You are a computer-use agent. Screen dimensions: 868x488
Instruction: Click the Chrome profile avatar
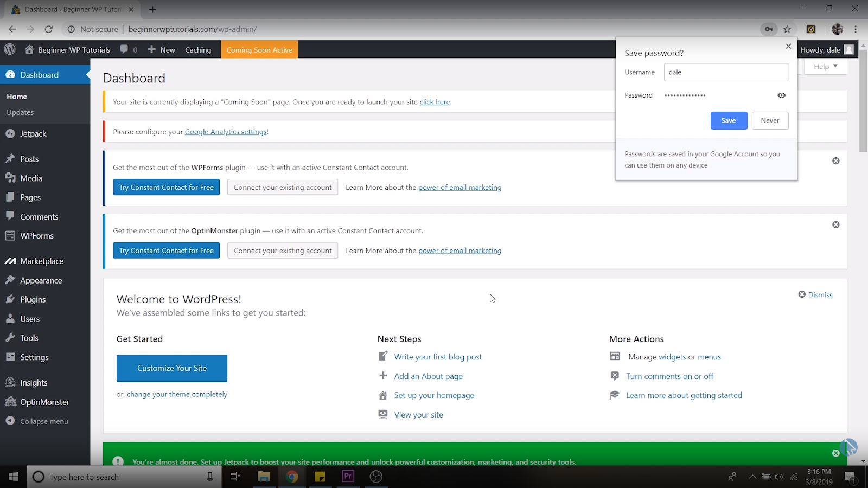(x=837, y=29)
